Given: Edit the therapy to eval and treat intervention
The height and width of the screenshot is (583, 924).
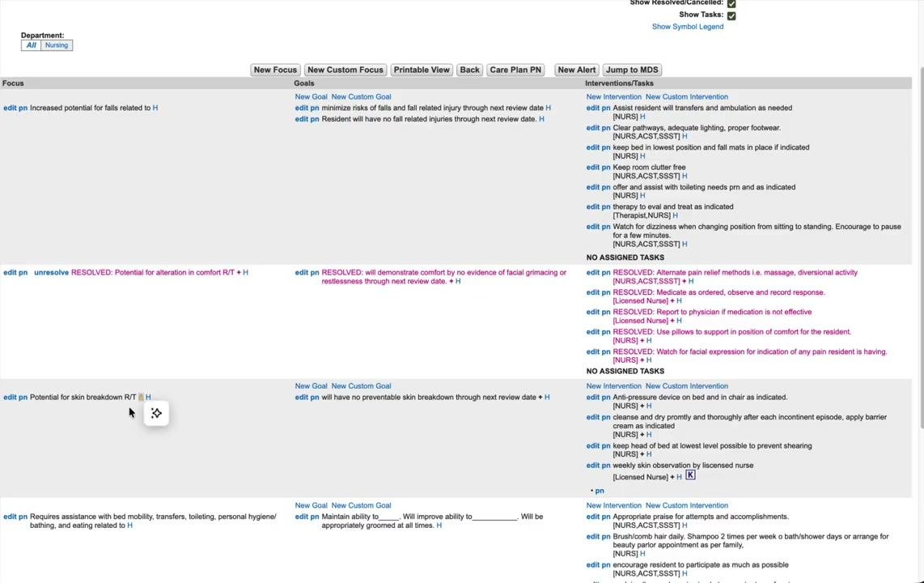Looking at the screenshot, I should (593, 207).
